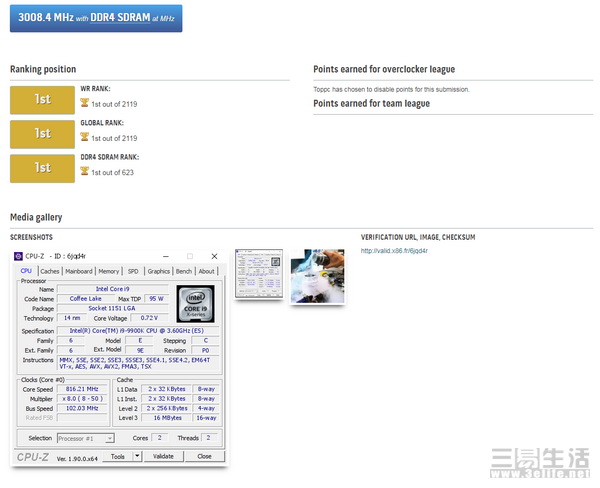
Task: Click the 3008.4 MHz score banner
Action: (96, 18)
